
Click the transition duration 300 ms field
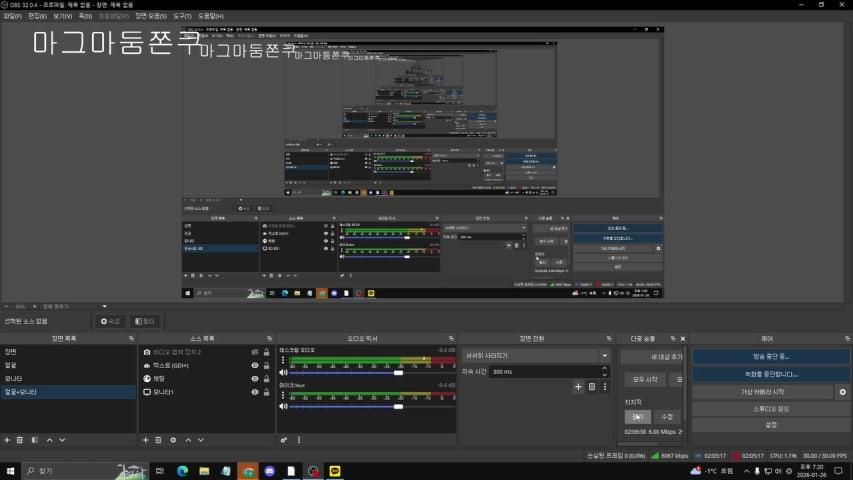click(544, 372)
